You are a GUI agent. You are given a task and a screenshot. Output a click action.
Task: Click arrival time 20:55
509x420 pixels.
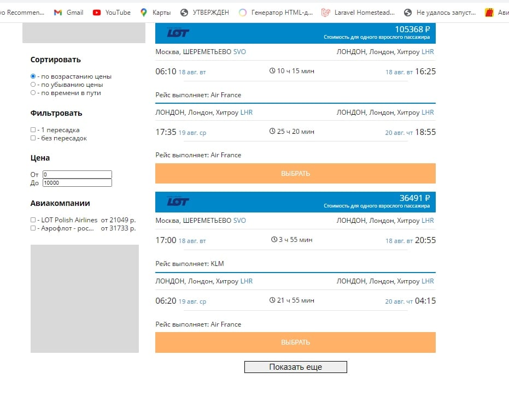(x=425, y=240)
